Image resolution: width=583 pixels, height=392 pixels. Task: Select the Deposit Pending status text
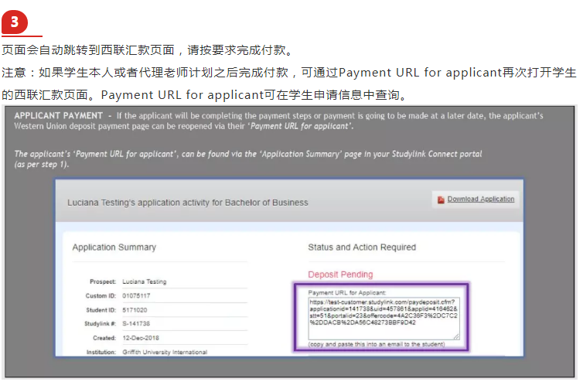click(x=340, y=274)
